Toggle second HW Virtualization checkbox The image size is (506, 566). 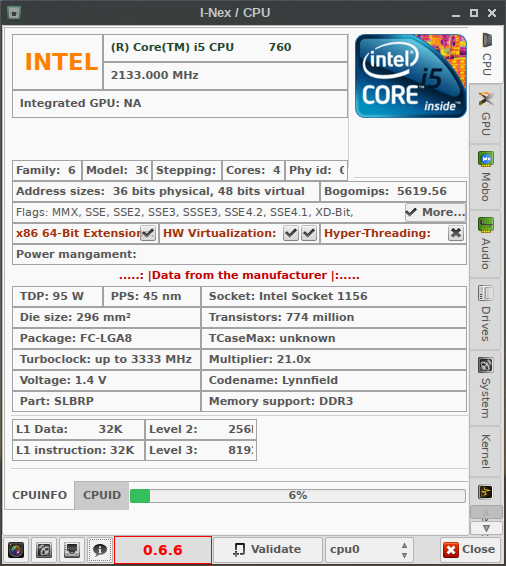click(309, 233)
